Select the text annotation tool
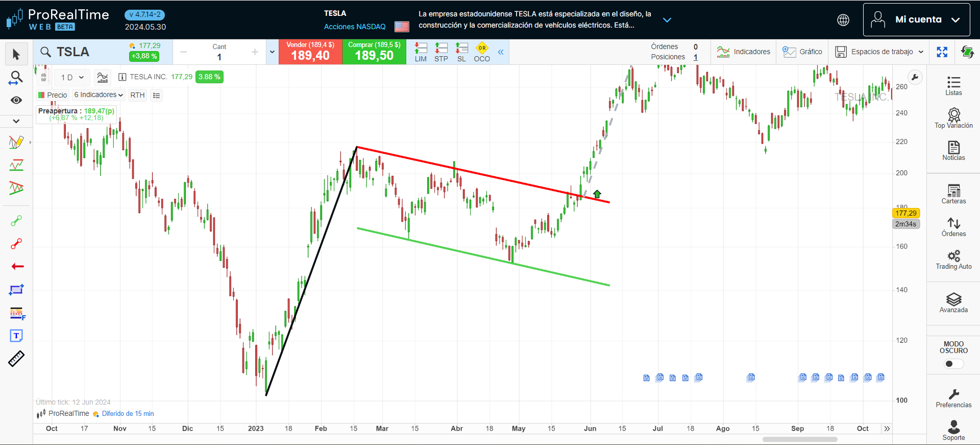Viewport: 980px width, 445px height. tap(16, 336)
